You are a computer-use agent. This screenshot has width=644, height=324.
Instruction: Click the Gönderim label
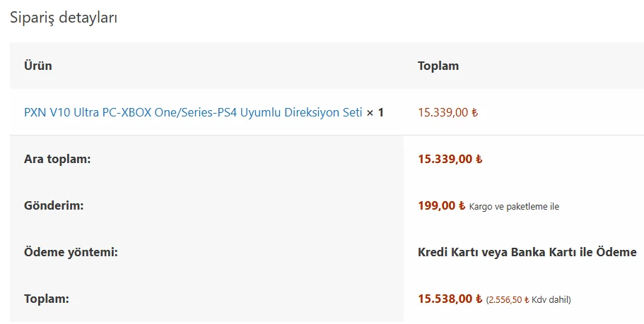point(54,206)
